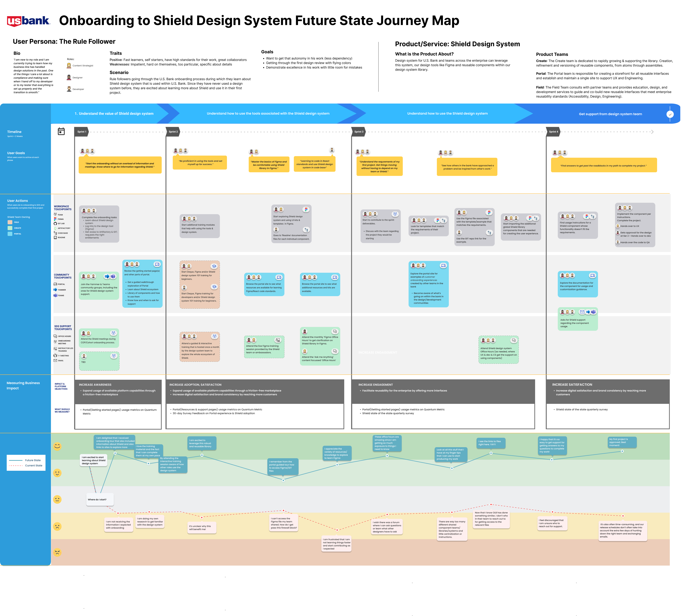The image size is (687, 616).
Task: Click the arrowhead ending the sprint timeline
Action: pos(652,132)
